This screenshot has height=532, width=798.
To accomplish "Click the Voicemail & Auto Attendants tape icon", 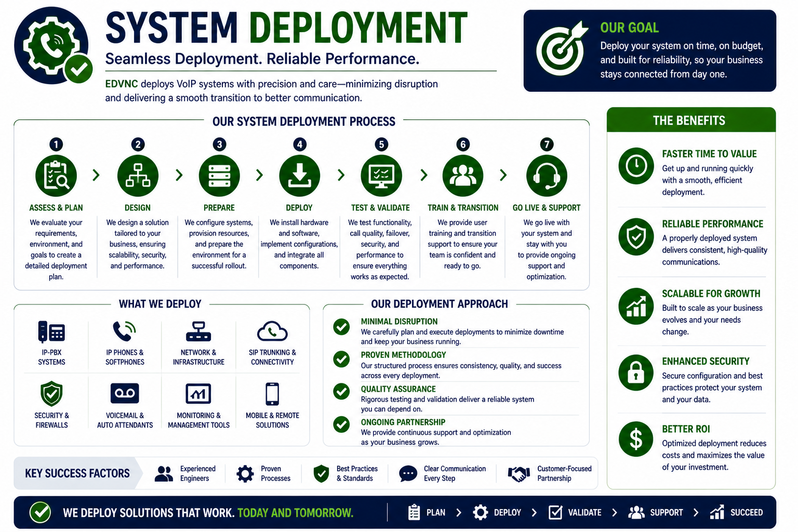I will pos(125,393).
